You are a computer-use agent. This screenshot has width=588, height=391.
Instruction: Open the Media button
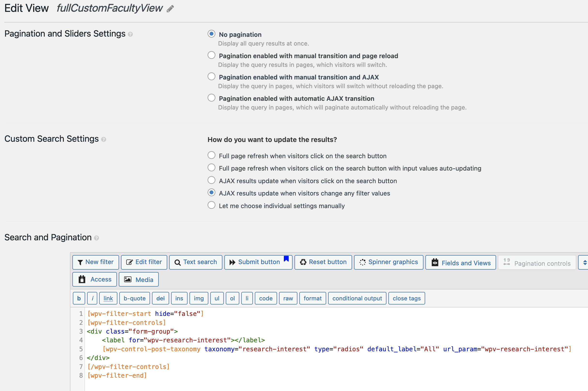139,279
